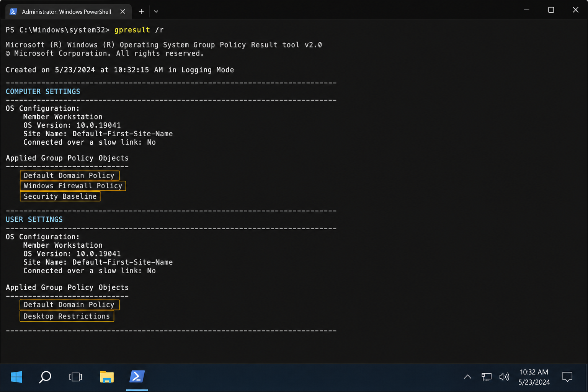Screen dimensions: 588x392
Task: Close the Administrator: Windows PowerShell tab
Action: pyautogui.click(x=122, y=11)
